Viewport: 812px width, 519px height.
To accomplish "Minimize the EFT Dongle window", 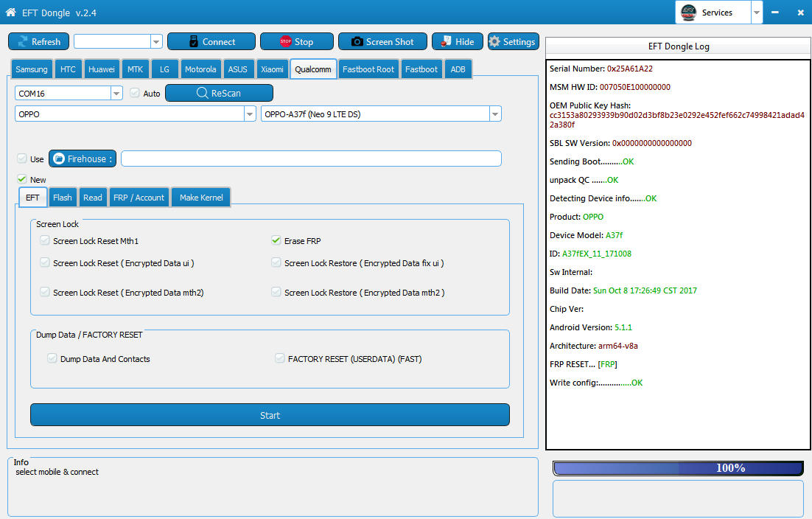I will (774, 12).
